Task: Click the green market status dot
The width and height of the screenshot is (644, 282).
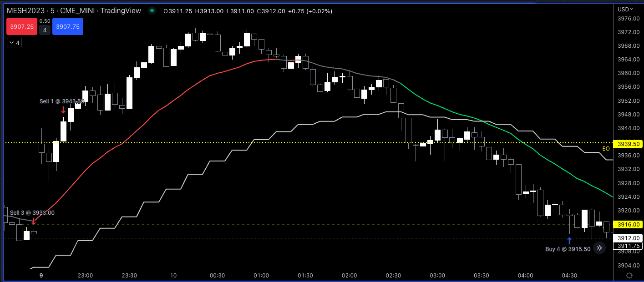Action: (152, 11)
